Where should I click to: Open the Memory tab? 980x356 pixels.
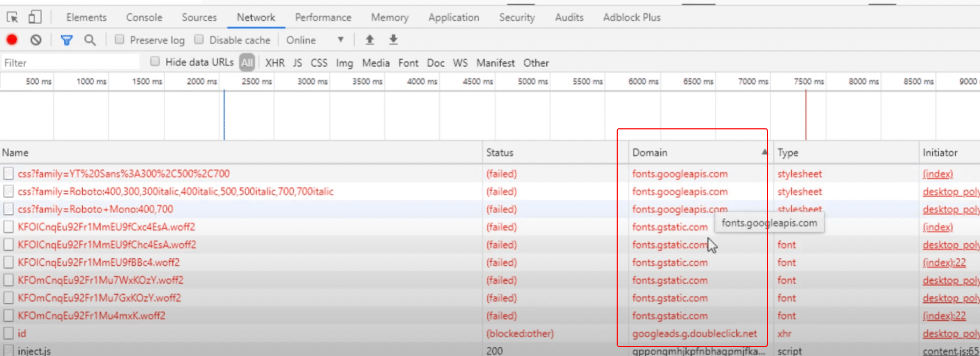[390, 17]
